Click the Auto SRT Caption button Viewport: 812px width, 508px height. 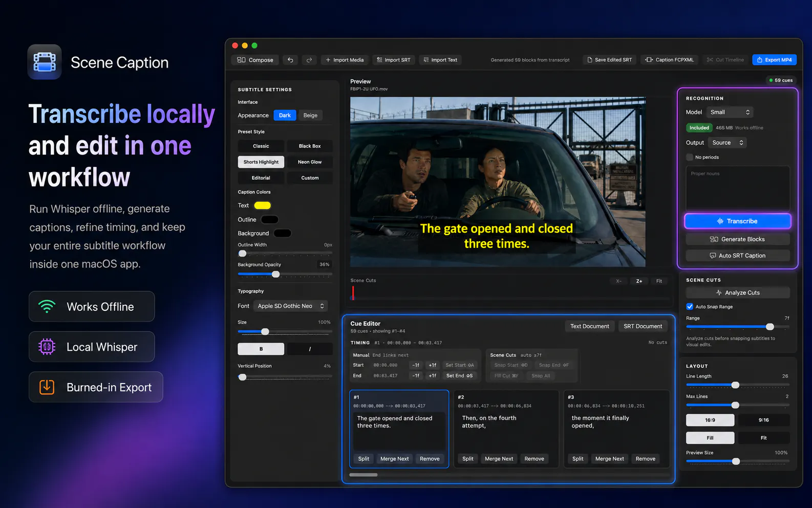(x=738, y=256)
